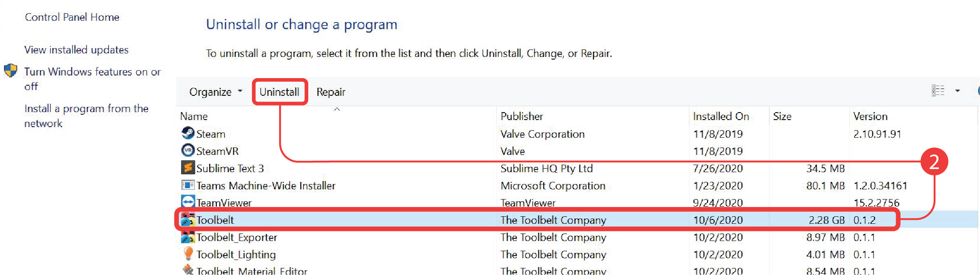Click the change view icon
Viewport: 980px width, 275px height.
[x=938, y=90]
